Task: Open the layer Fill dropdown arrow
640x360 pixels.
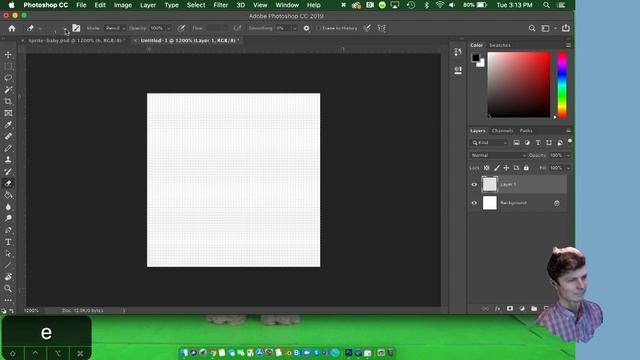Action: tap(568, 168)
